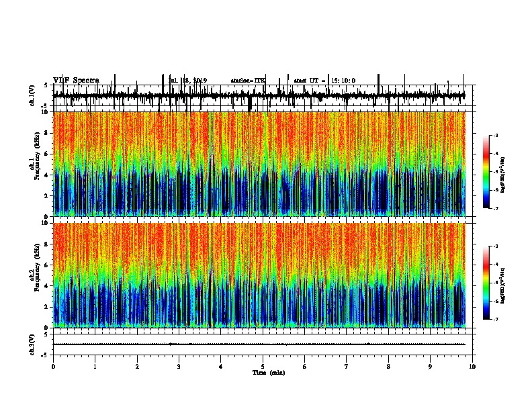This screenshot has height=411, width=532.
Task: Click the time-axis tick label '3'
Action: 179,367
